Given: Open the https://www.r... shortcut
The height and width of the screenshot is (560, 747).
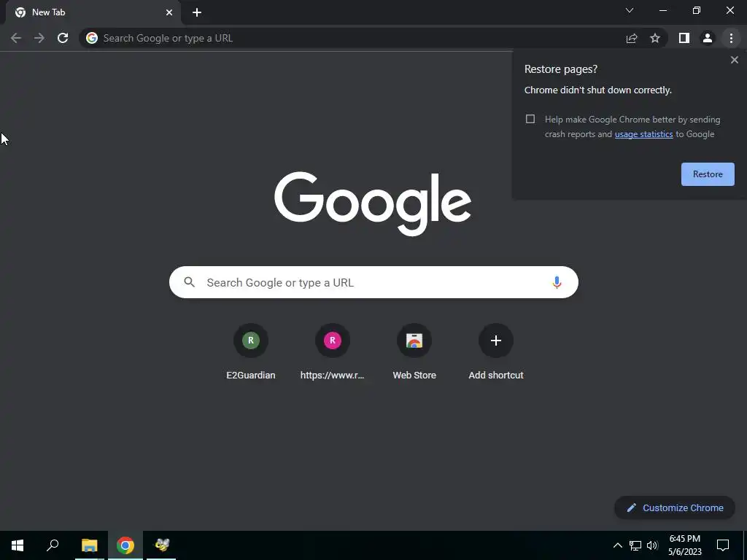Looking at the screenshot, I should [x=333, y=351].
